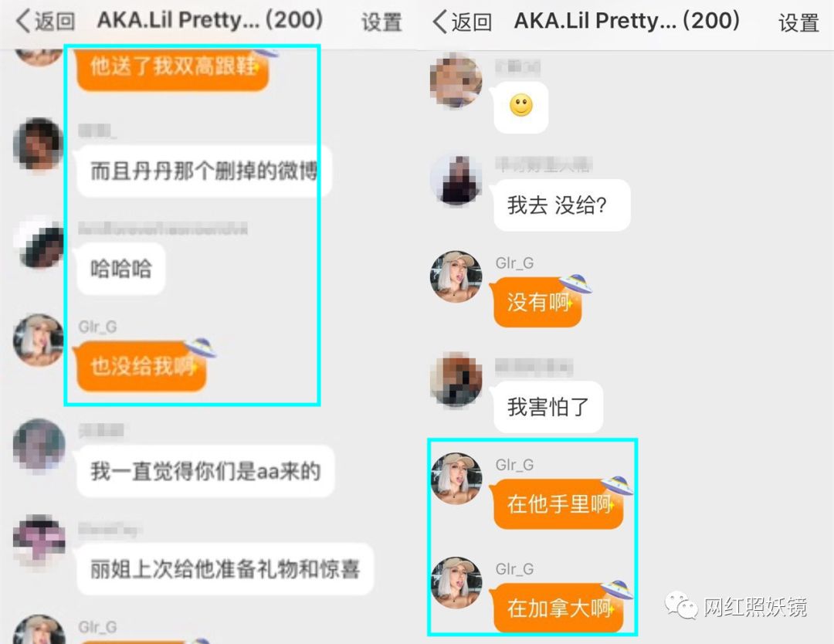This screenshot has width=834, height=644.
Task: Open Glr_G avatar beside 也没给我啊 message
Action: [x=39, y=340]
